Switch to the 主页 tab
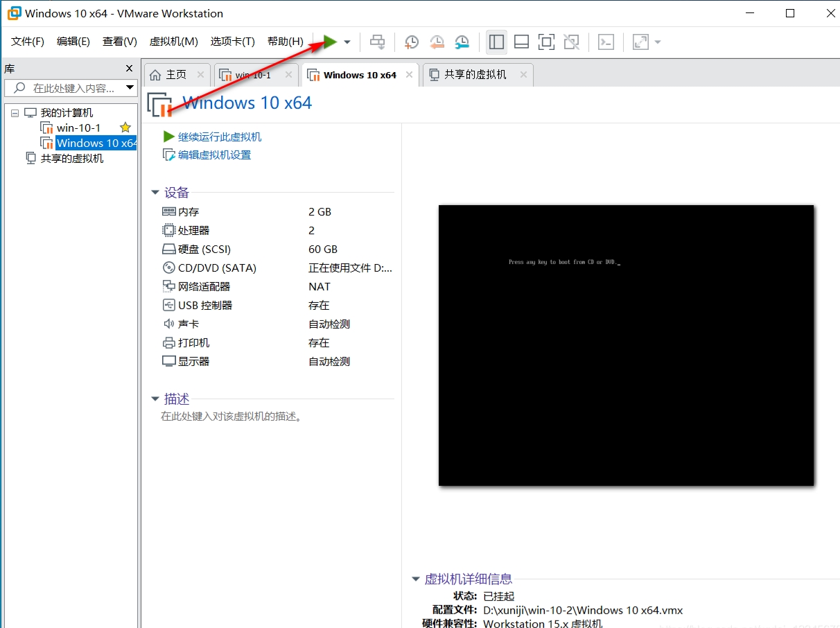Image resolution: width=840 pixels, height=628 pixels. pos(176,75)
